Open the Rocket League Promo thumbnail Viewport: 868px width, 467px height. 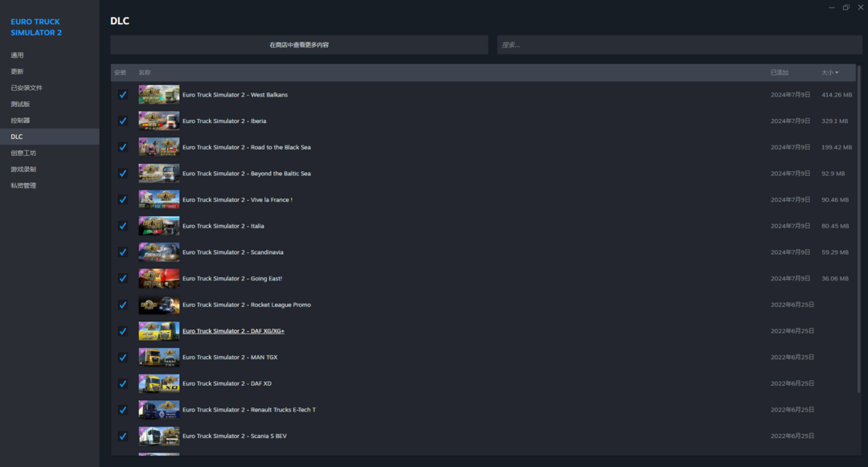[159, 305]
